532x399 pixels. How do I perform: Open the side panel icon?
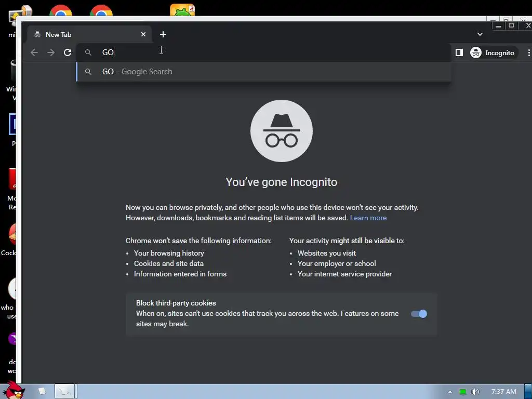click(x=459, y=52)
